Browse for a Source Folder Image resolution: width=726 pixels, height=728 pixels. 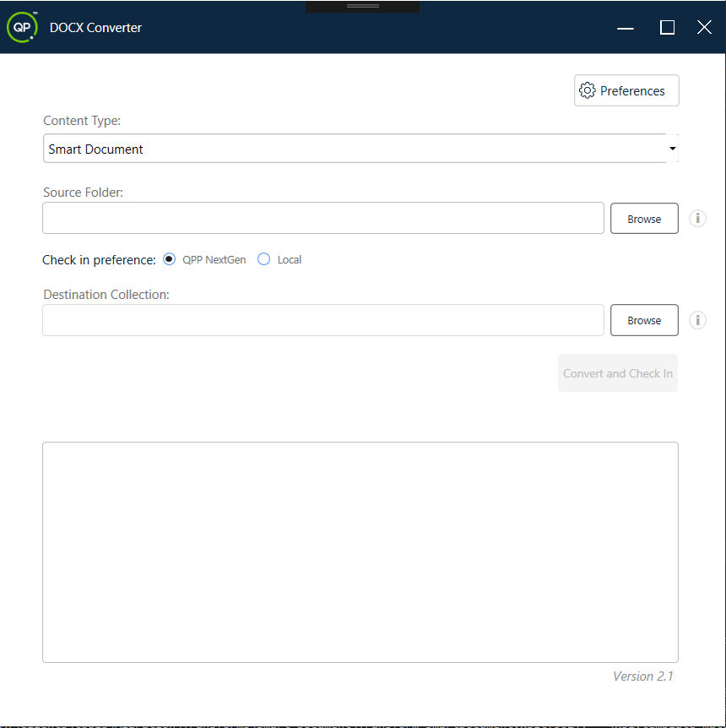[644, 218]
